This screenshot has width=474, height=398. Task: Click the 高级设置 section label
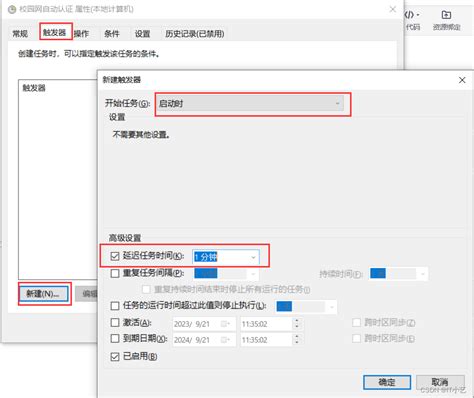[125, 238]
